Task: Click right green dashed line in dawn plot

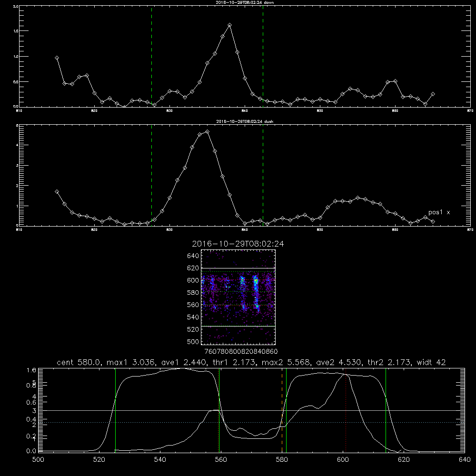Action: pyautogui.click(x=263, y=56)
